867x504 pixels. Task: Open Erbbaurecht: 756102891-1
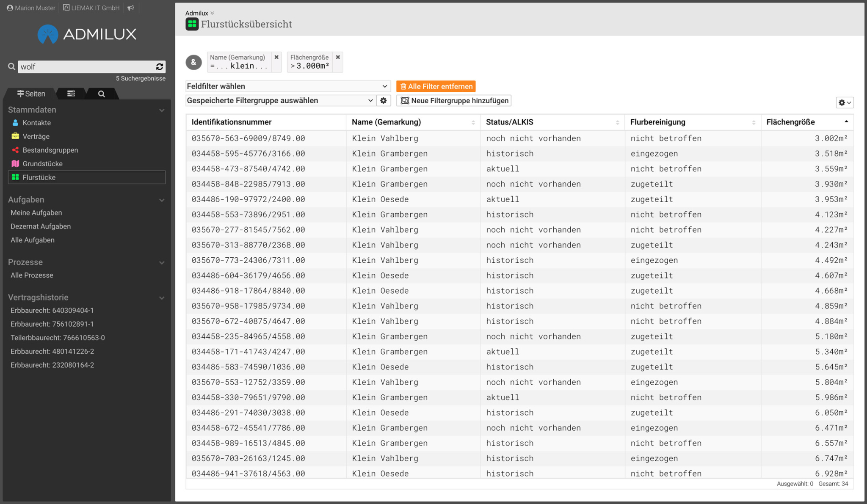point(52,324)
